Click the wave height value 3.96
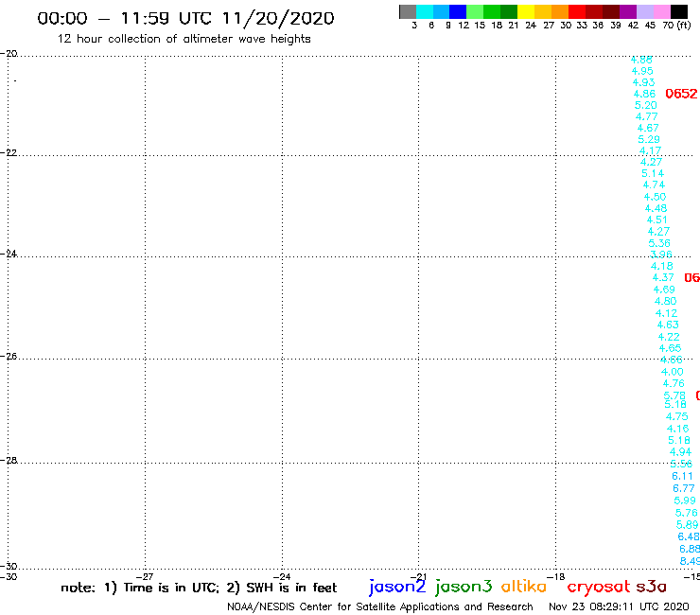Screen dimensions: 700x615 (x=661, y=255)
